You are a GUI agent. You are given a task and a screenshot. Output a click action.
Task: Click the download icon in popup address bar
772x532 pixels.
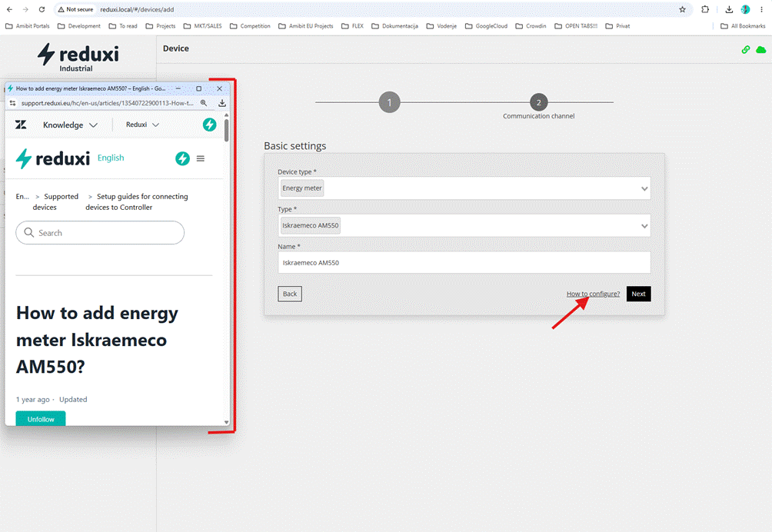tap(222, 103)
